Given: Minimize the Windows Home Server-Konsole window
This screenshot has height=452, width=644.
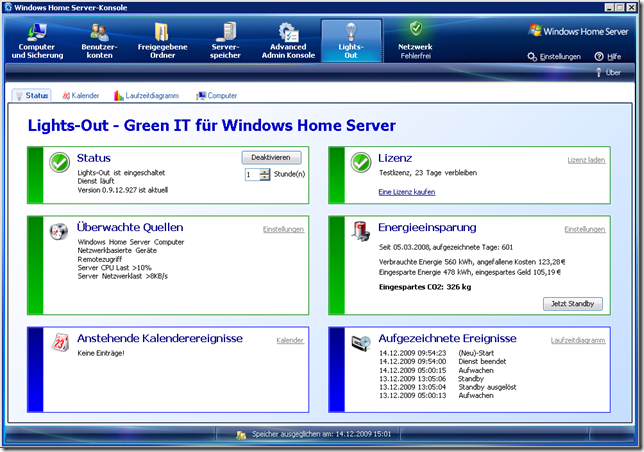Looking at the screenshot, I should click(610, 7).
